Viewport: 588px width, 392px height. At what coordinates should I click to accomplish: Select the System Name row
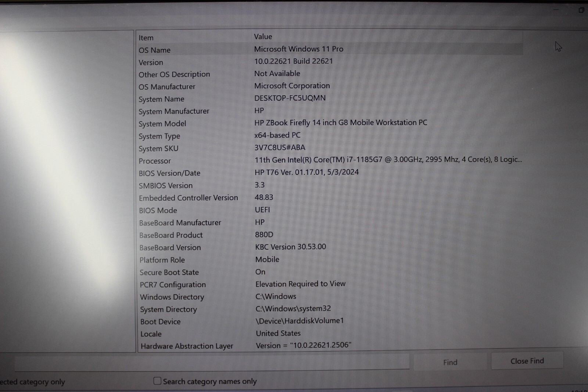tap(330, 99)
